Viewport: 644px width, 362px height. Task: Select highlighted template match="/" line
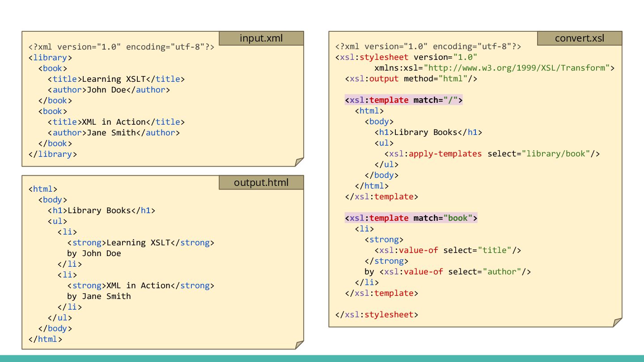pyautogui.click(x=403, y=100)
